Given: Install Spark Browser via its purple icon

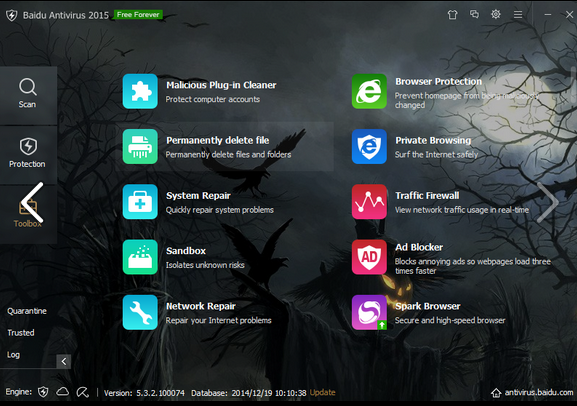Looking at the screenshot, I should (369, 312).
